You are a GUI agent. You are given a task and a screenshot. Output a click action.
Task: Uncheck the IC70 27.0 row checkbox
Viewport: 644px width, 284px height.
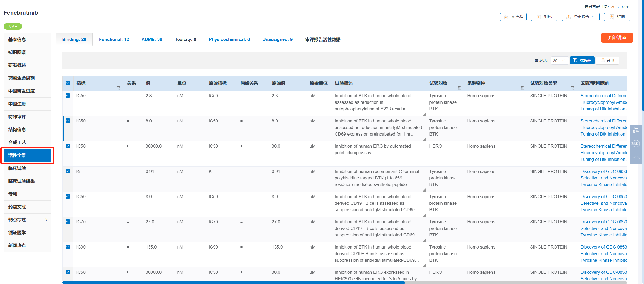68,222
